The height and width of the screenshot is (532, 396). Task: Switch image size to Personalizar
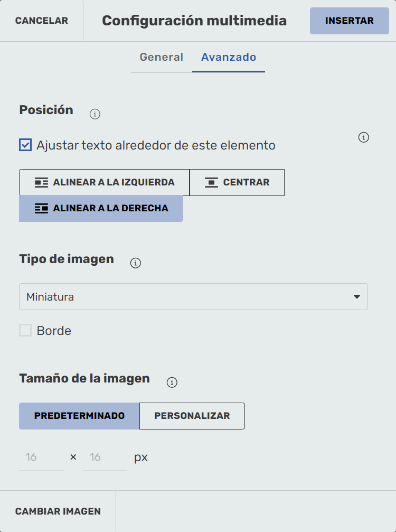[x=192, y=416]
